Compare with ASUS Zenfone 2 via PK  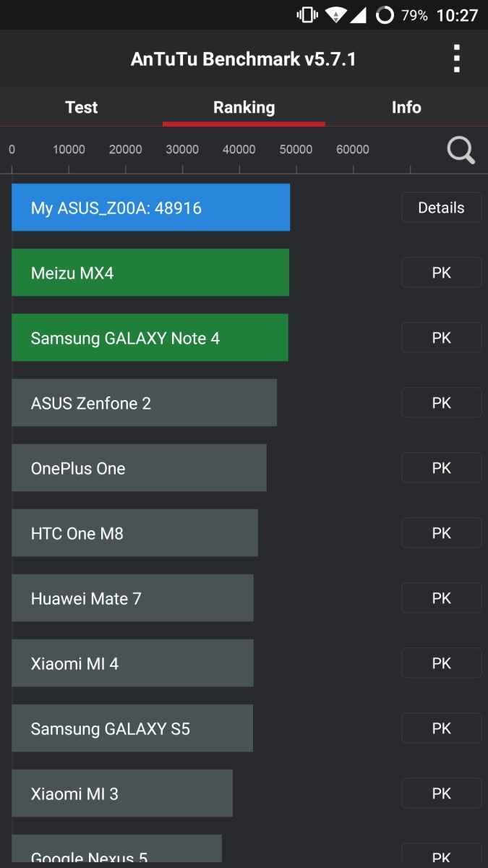[x=441, y=403]
